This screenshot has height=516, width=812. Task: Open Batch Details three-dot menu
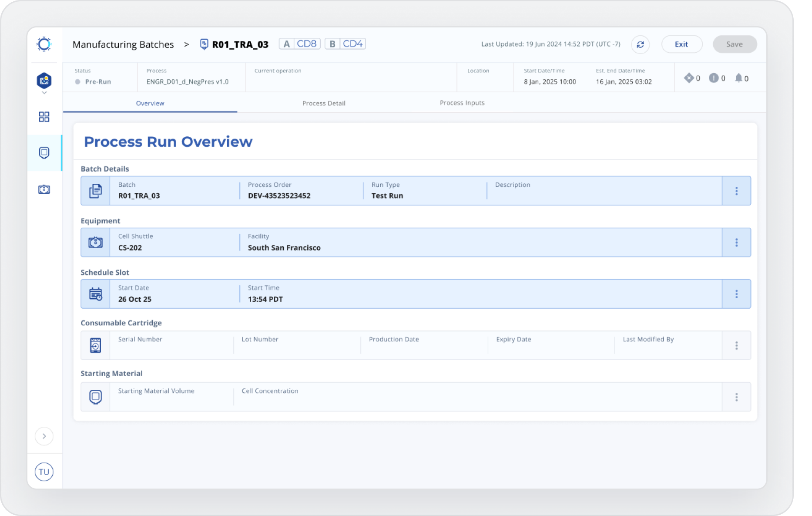click(x=737, y=191)
